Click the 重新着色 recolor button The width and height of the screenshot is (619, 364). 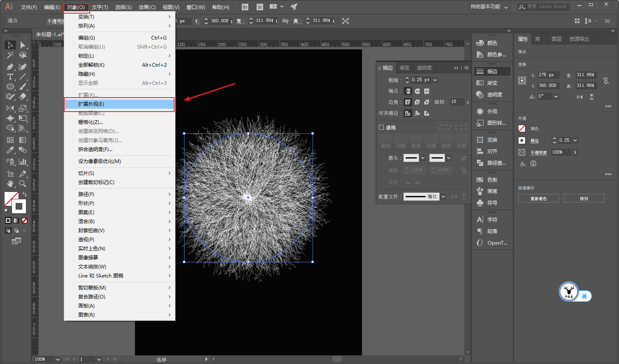(x=538, y=198)
